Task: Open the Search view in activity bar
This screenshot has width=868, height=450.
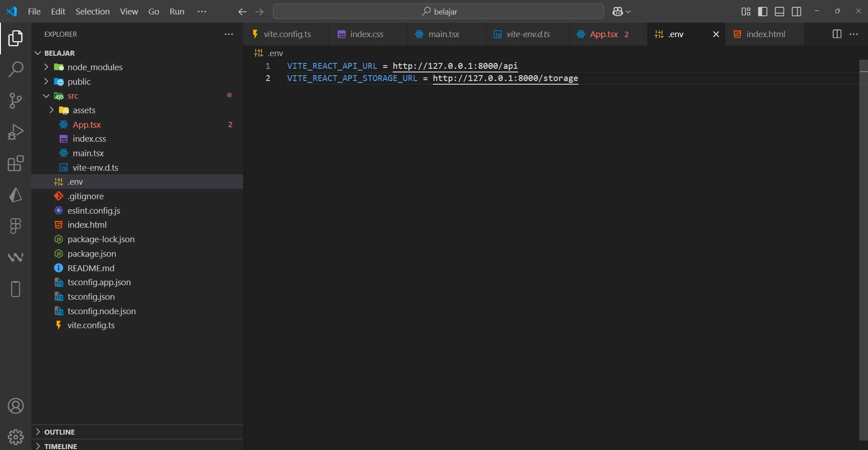Action: click(15, 69)
